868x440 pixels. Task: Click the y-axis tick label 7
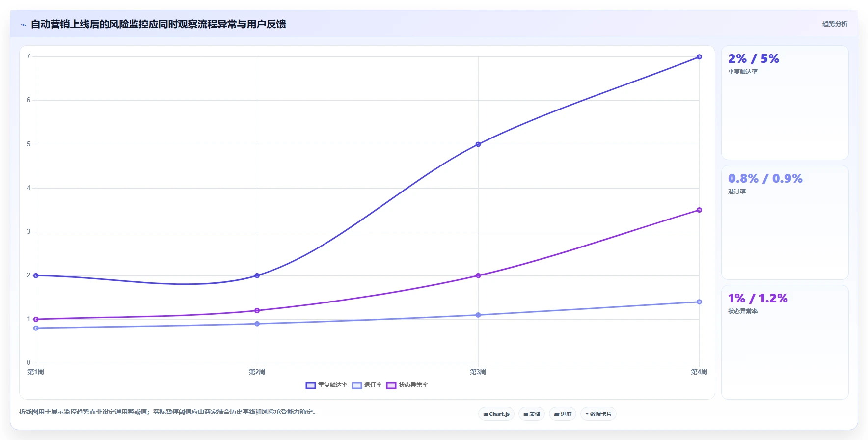pos(29,56)
